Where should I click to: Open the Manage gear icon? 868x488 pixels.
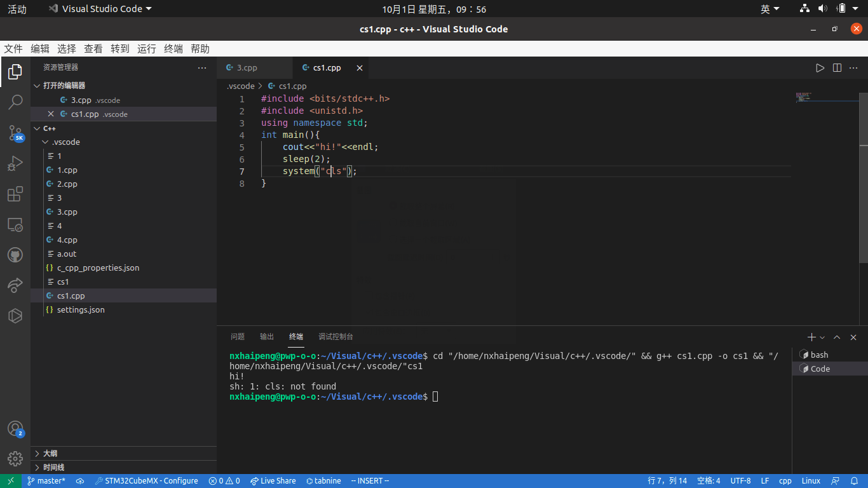point(15,458)
